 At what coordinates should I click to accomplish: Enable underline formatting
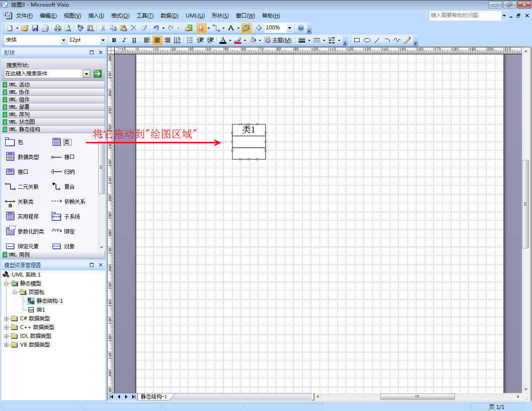134,40
